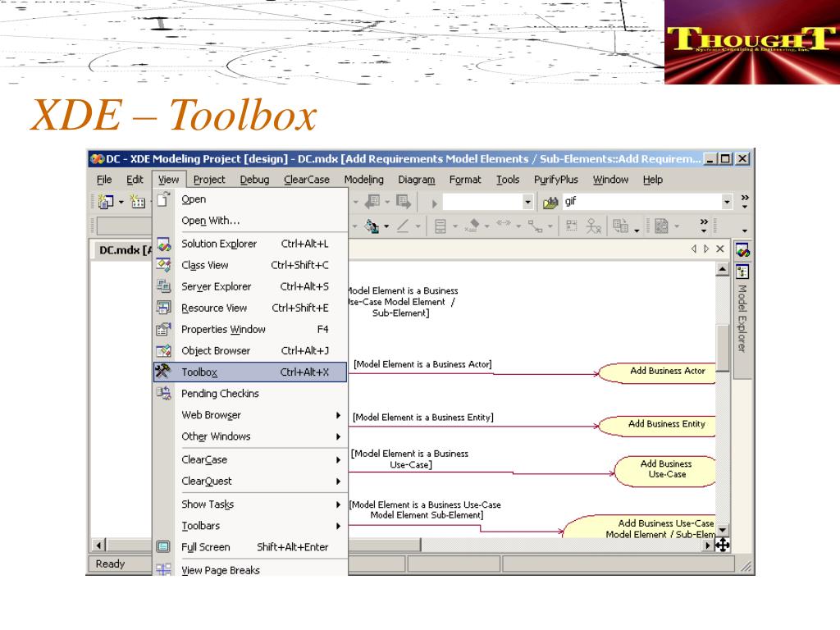Click the Navigate Backward toolbar icon
The width and height of the screenshot is (840, 630).
[372, 202]
